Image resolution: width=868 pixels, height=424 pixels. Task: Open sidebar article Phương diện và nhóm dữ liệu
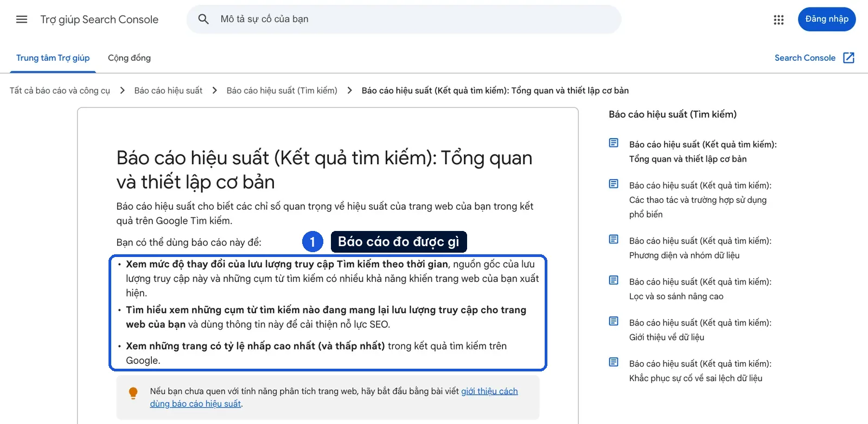pos(700,248)
